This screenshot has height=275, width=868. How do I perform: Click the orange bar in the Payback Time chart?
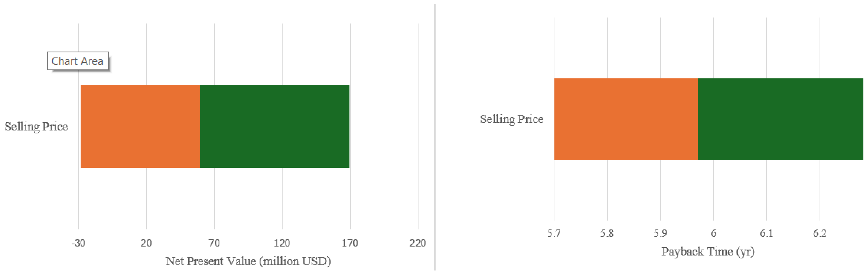tap(626, 119)
